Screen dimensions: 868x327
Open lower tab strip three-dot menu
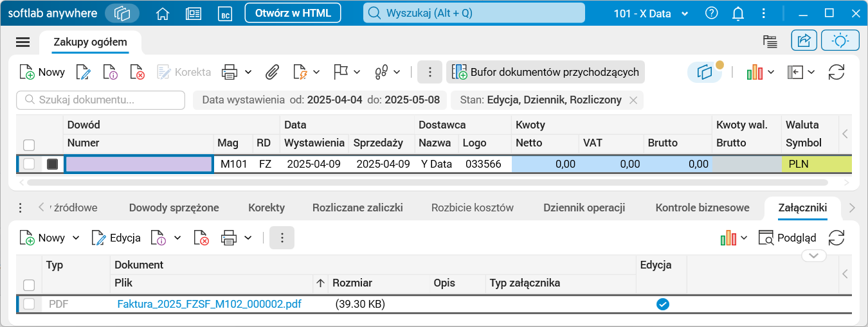(x=20, y=208)
